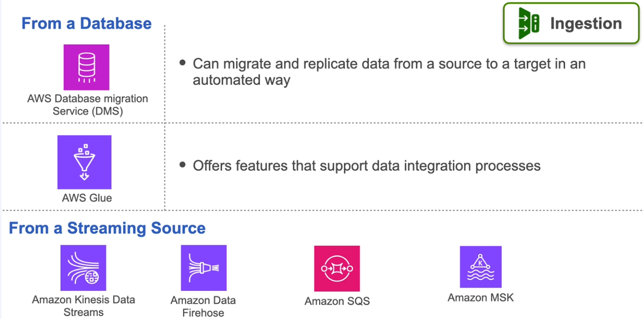Image resolution: width=644 pixels, height=319 pixels.
Task: Select the "Amazon SQS" caption text
Action: click(337, 301)
